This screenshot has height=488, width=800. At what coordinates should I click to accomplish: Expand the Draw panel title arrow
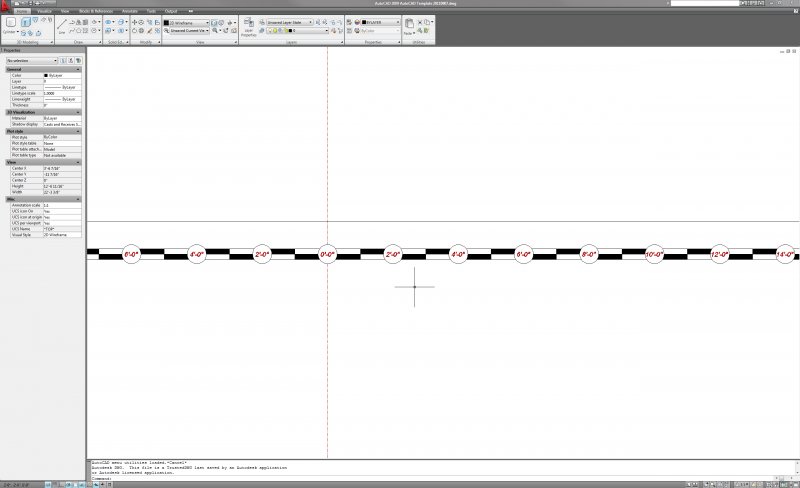pos(100,42)
